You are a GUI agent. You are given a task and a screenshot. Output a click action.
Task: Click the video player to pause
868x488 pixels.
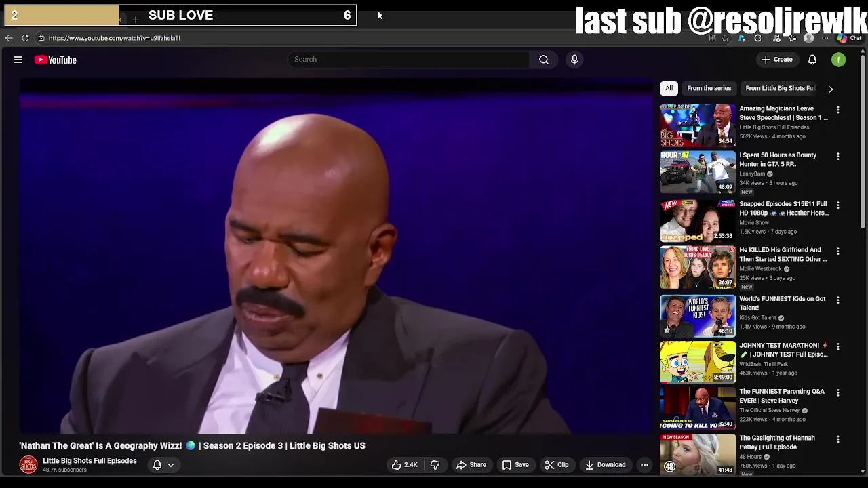click(x=336, y=256)
